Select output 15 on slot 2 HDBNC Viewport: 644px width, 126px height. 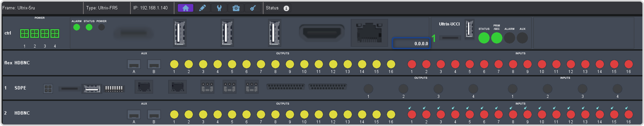376,114
